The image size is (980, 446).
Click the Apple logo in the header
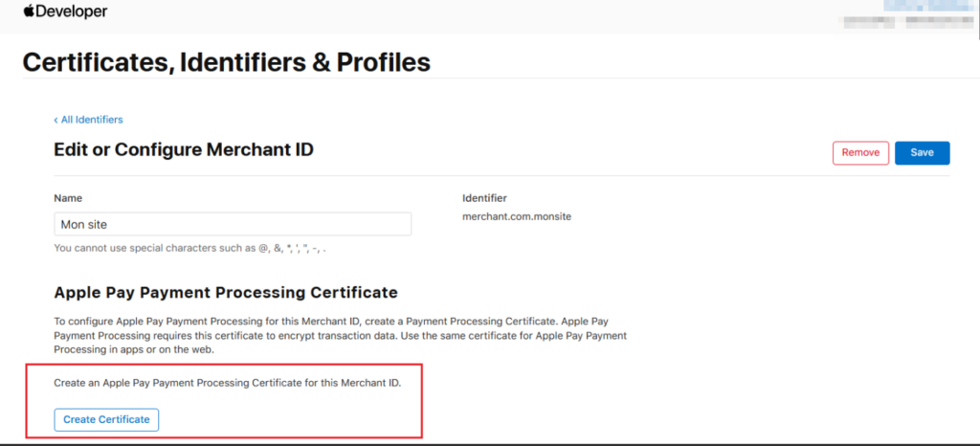(29, 11)
